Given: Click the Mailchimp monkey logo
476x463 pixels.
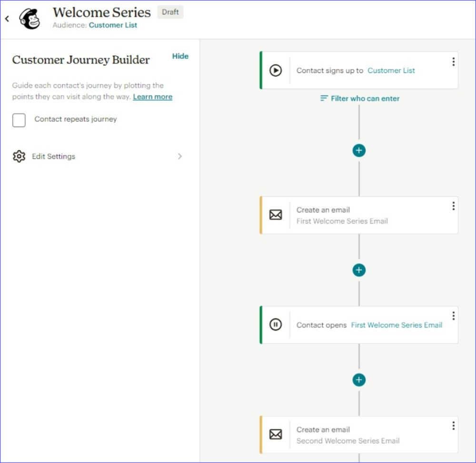Looking at the screenshot, I should [30, 18].
